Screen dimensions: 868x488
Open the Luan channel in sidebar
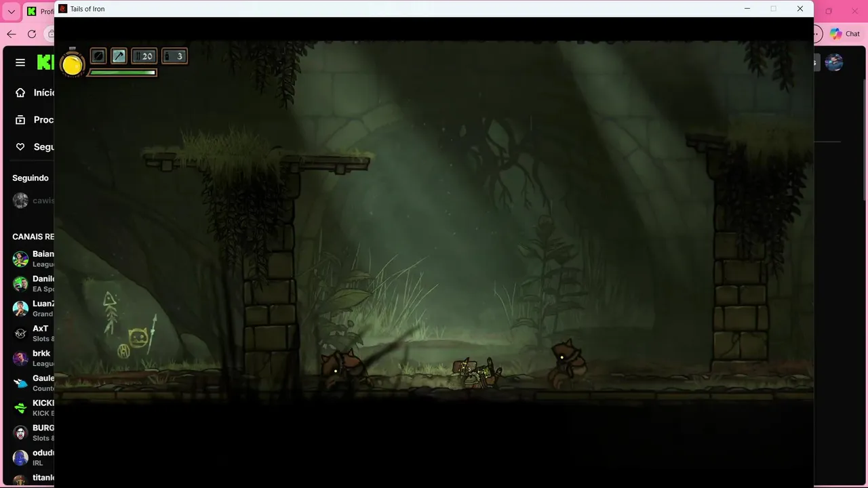point(33,308)
